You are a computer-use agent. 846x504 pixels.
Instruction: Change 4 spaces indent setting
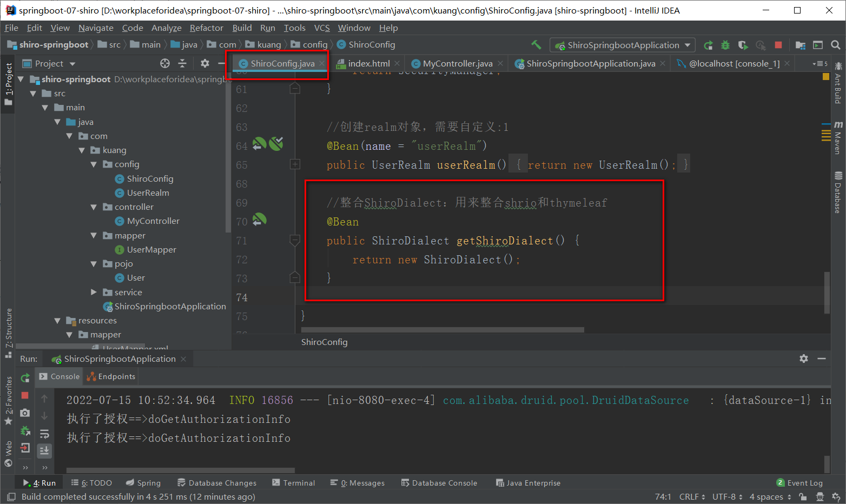(x=770, y=497)
